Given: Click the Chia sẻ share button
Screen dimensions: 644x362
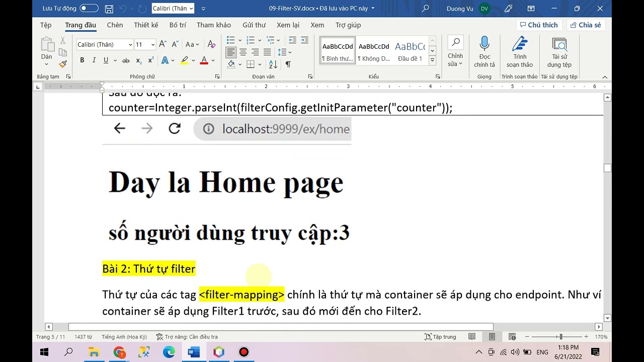Looking at the screenshot, I should click(586, 25).
